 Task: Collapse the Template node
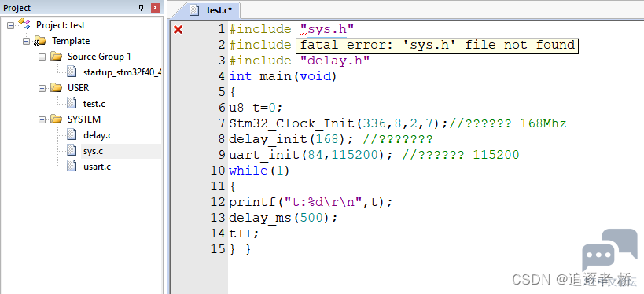coord(26,41)
